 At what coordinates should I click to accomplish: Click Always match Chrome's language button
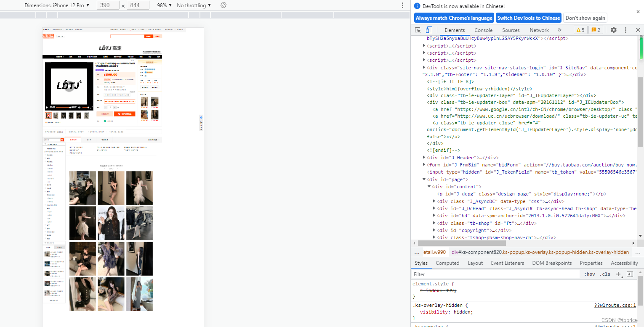coord(454,18)
